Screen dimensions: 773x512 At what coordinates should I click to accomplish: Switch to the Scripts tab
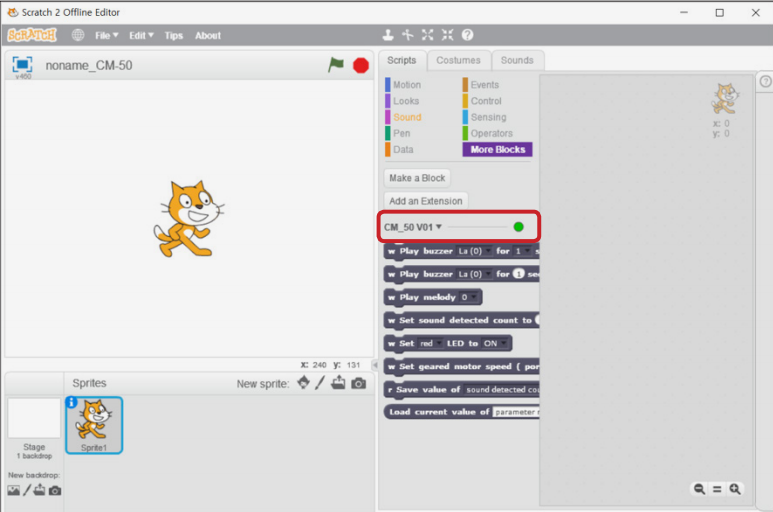click(x=401, y=61)
